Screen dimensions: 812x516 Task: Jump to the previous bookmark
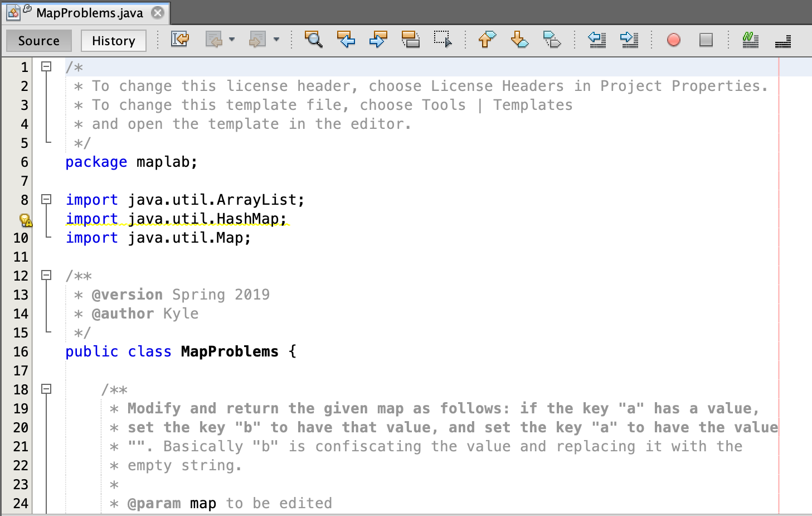click(x=487, y=40)
